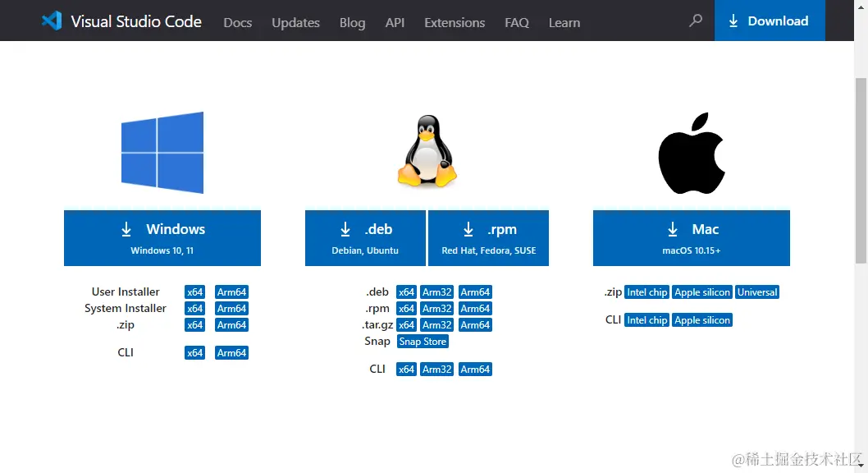Screen dimensions: 868x473
Task: Click the scrollbar down arrow
Action: click(x=861, y=466)
